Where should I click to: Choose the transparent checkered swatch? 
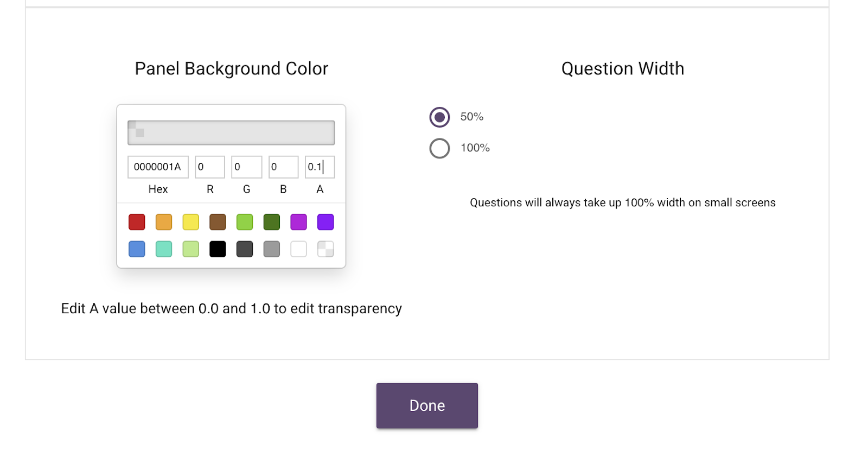[325, 249]
